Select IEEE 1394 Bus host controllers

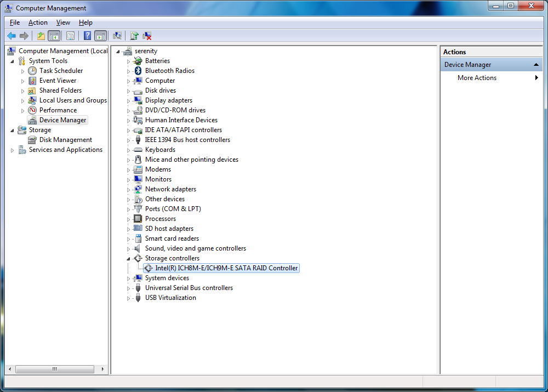tap(187, 140)
